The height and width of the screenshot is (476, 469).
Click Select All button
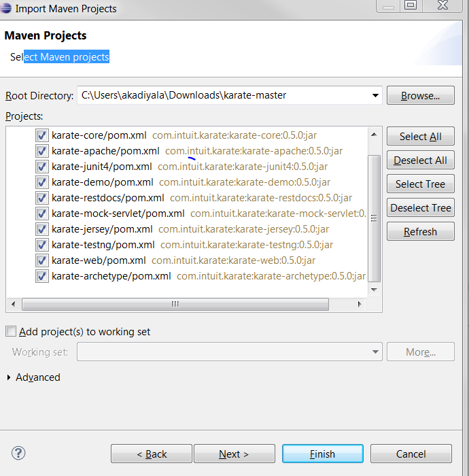coord(421,136)
